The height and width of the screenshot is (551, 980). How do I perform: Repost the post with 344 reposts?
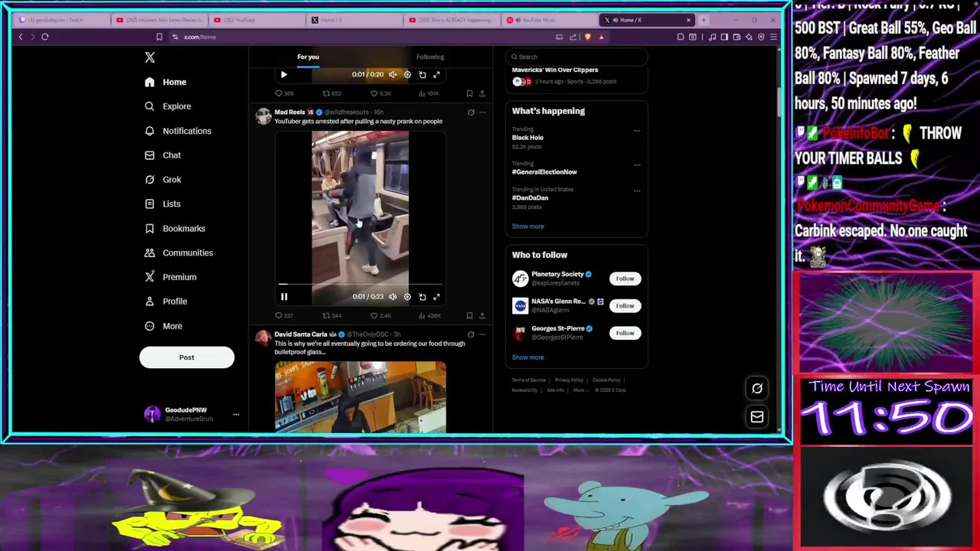[332, 315]
